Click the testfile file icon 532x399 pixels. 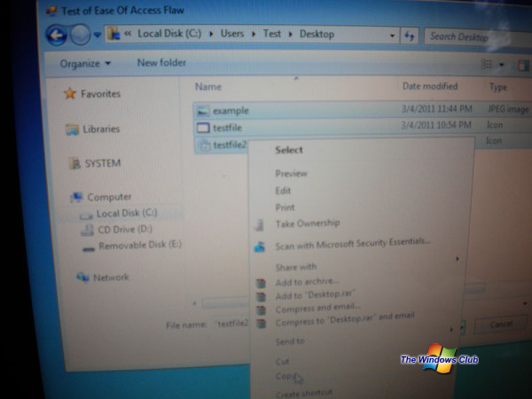[x=203, y=128]
